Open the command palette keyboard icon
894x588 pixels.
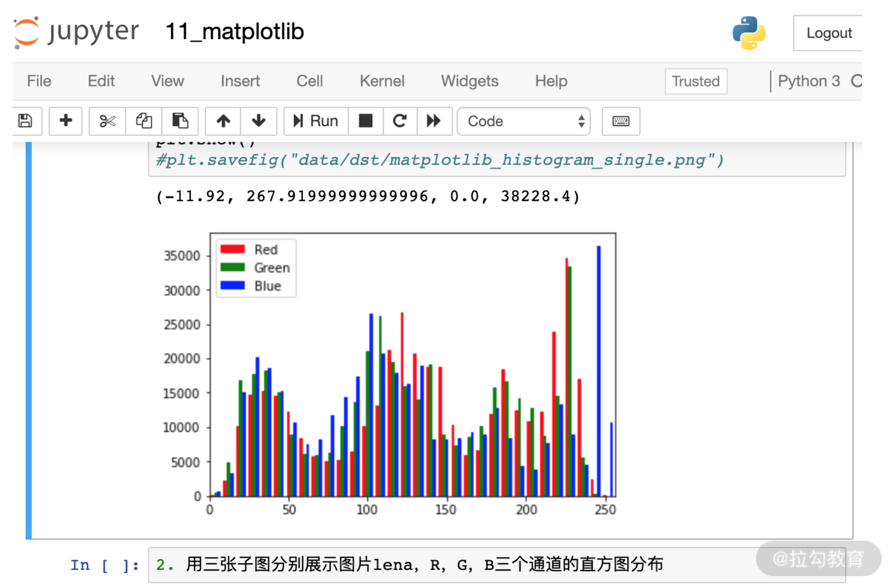pos(621,121)
